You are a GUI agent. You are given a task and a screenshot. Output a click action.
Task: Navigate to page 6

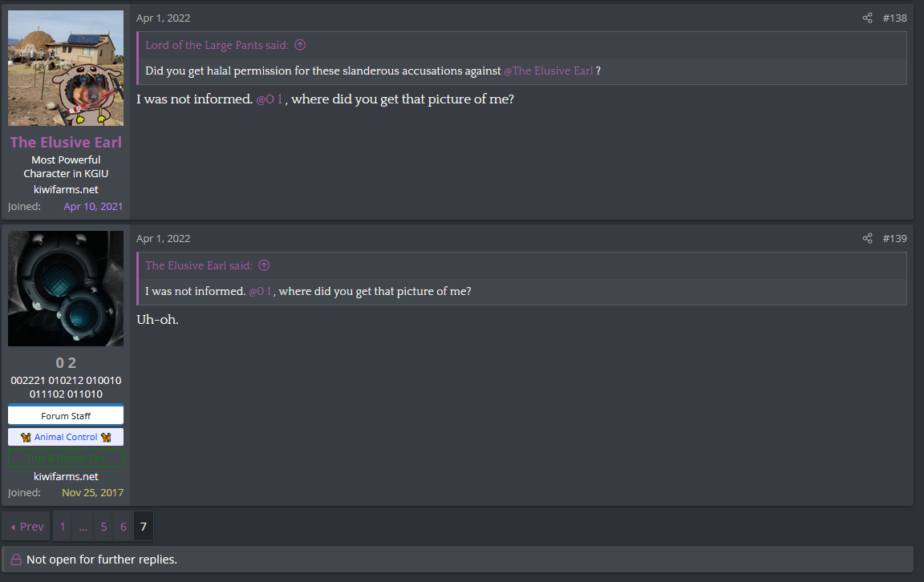pyautogui.click(x=124, y=527)
